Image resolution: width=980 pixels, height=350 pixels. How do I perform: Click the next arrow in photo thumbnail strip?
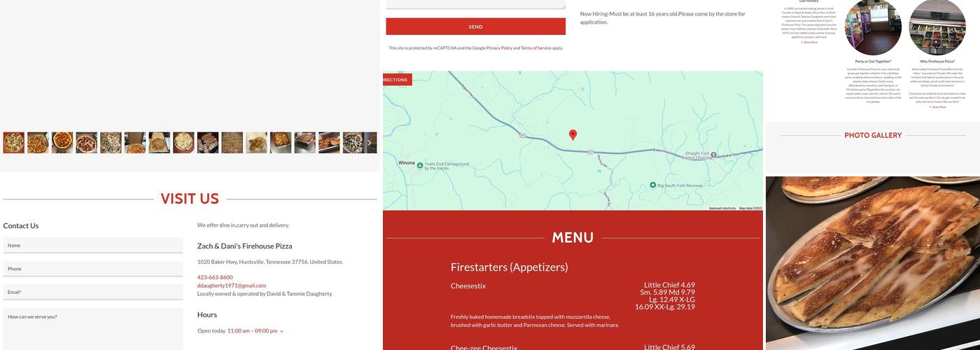pos(370,143)
